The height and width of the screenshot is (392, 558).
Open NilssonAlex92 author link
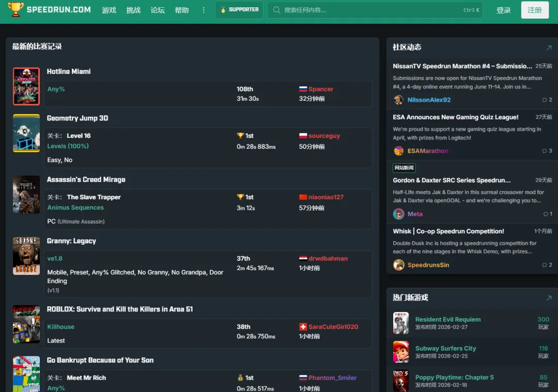tap(429, 100)
